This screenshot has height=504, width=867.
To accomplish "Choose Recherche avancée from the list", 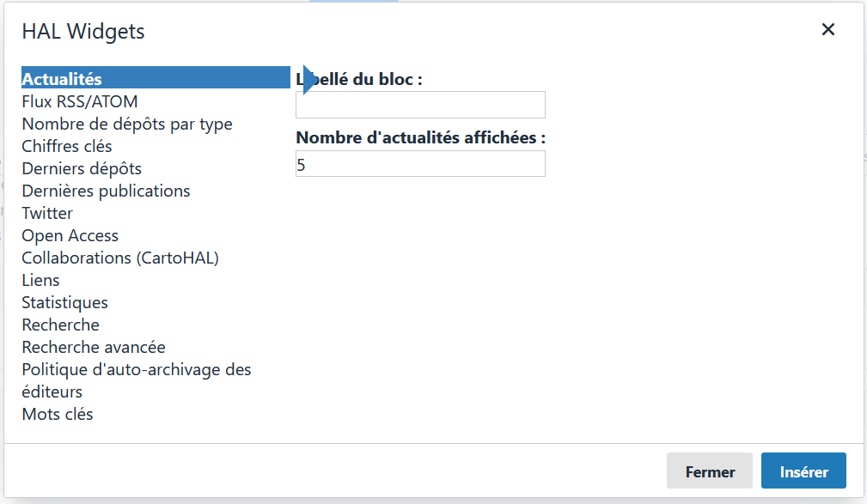I will [x=93, y=347].
